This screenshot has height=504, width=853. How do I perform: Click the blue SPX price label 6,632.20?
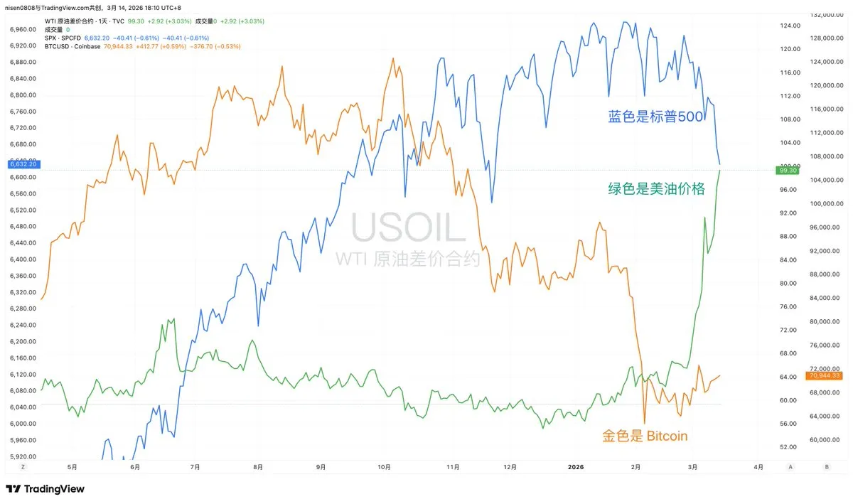(22, 164)
